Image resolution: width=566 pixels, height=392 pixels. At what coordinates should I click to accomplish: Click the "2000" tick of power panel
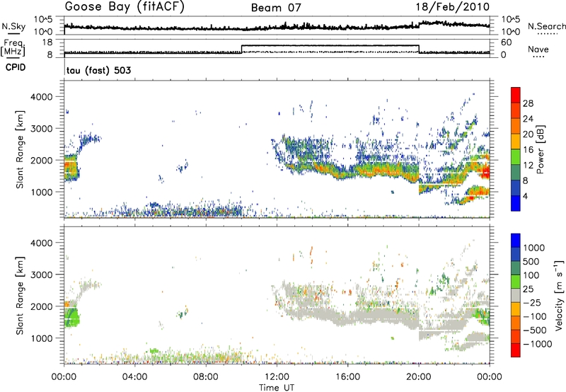coord(41,160)
